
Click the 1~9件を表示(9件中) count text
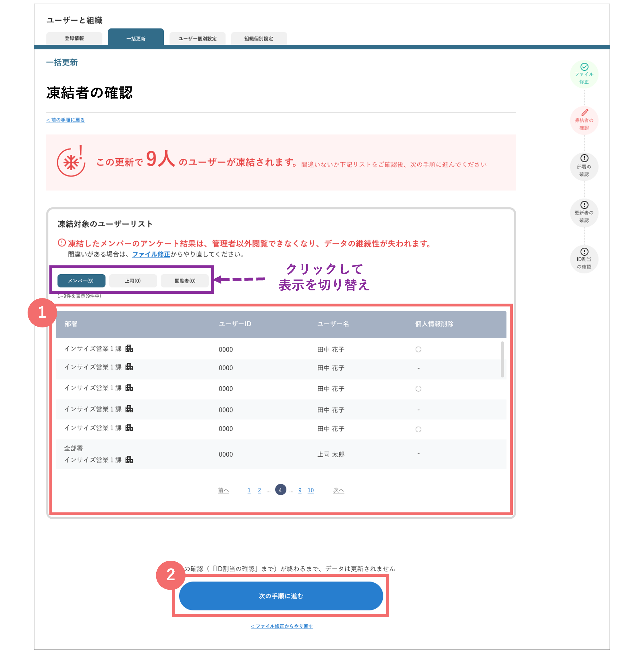pyautogui.click(x=79, y=296)
